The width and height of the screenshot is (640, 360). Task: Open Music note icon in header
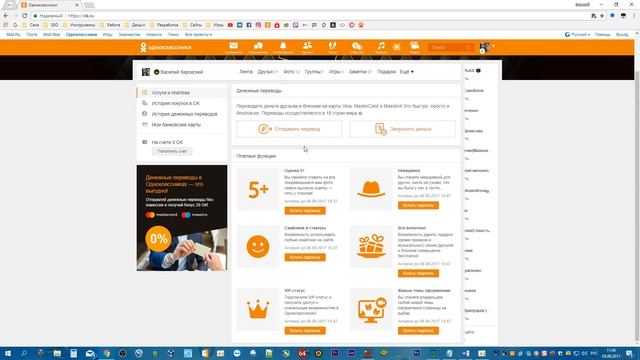pyautogui.click(x=381, y=47)
